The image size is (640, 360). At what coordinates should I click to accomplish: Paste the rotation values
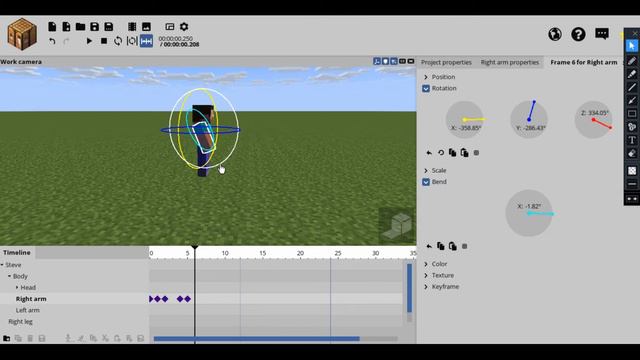[464, 153]
